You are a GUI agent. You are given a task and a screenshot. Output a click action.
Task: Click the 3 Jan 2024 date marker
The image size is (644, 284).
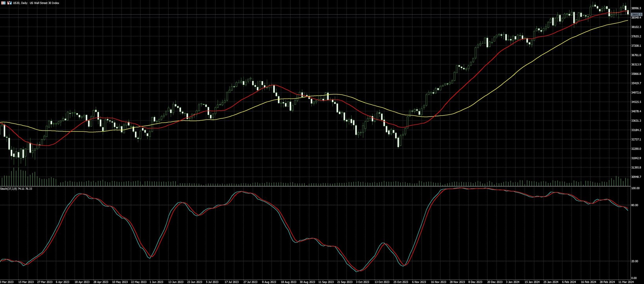tap(513, 282)
